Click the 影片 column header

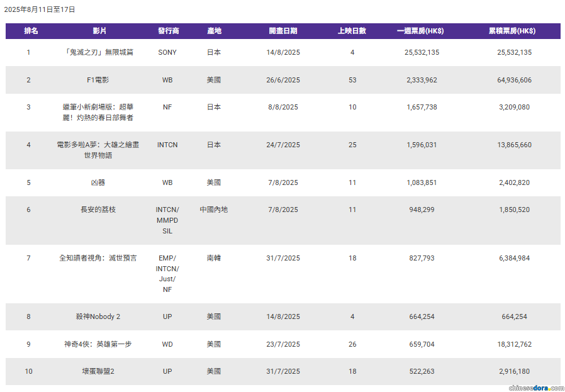pos(99,31)
